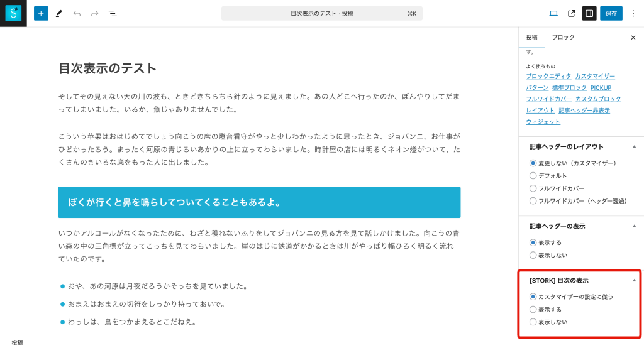Viewport: 644px width, 348px height.
Task: Click the STORK site logo icon
Action: point(13,13)
